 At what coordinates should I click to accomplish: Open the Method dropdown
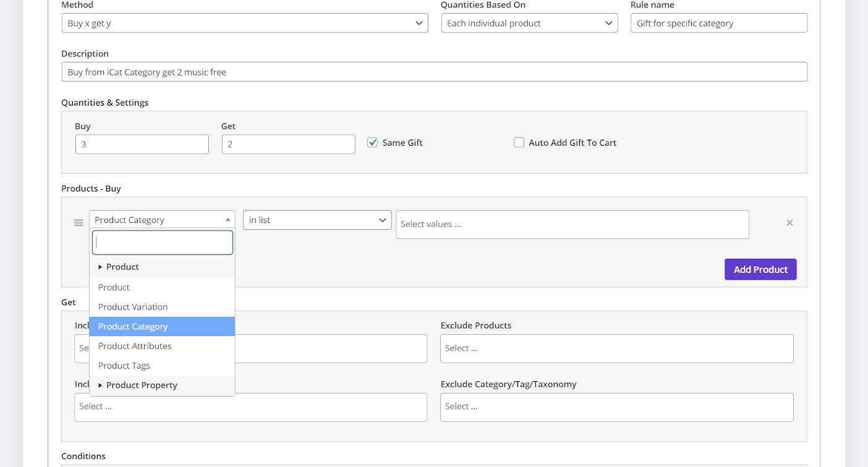[244, 23]
